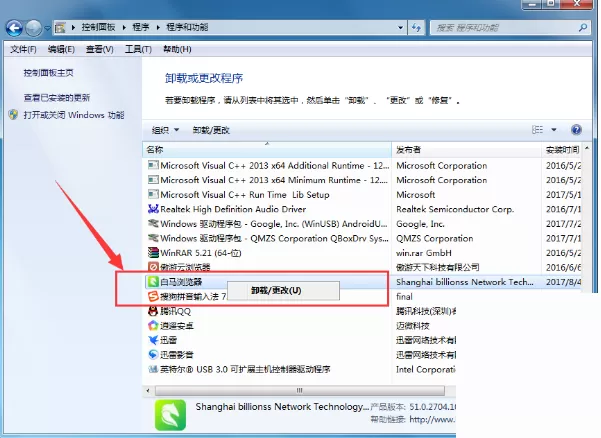601x438 pixels.
Task: Click the large 白马浏览器 icon in details pane
Action: click(170, 415)
